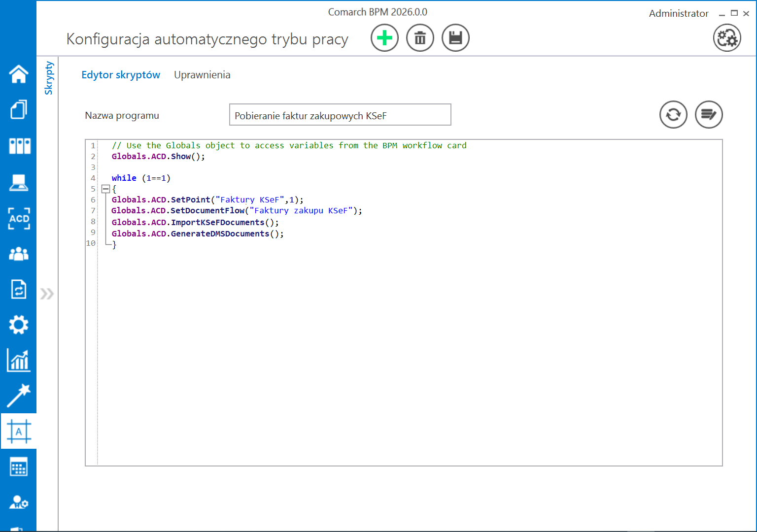Open the ACD module in sidebar

19,218
